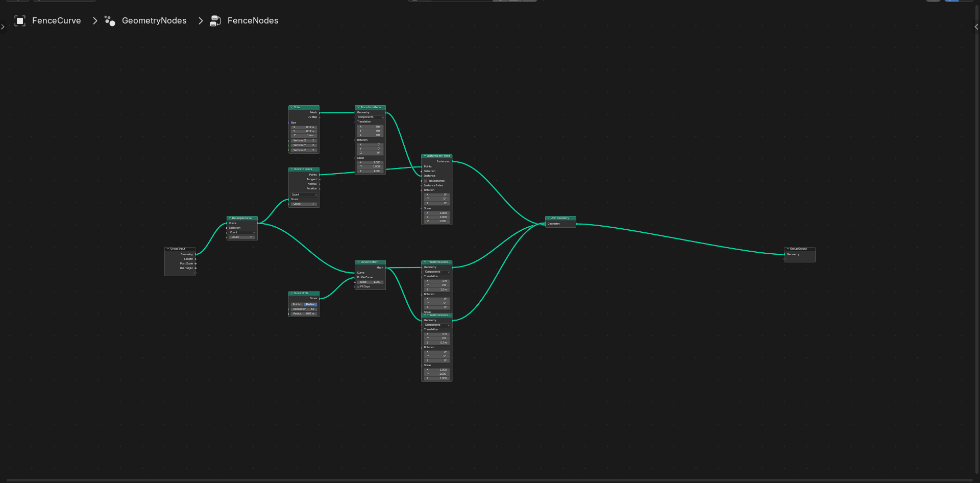
Task: Click Length output socket on Group Input
Action: 195,259
